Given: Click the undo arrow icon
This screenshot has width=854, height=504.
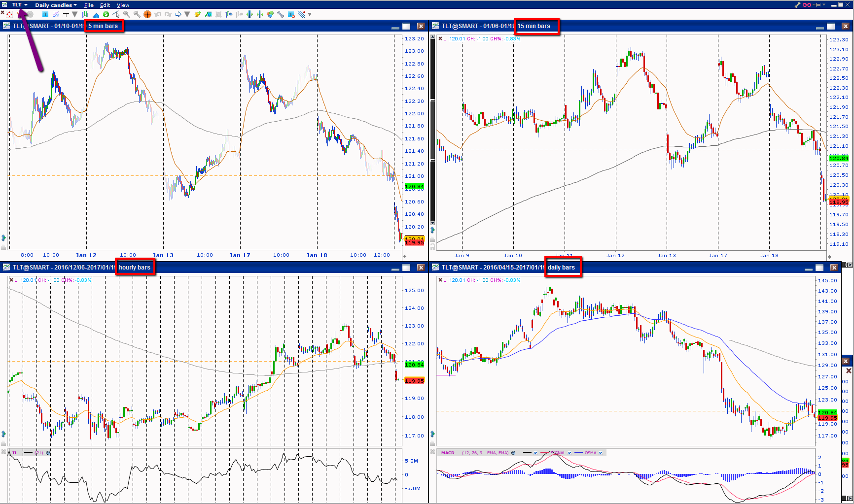Looking at the screenshot, I should pos(158,14).
